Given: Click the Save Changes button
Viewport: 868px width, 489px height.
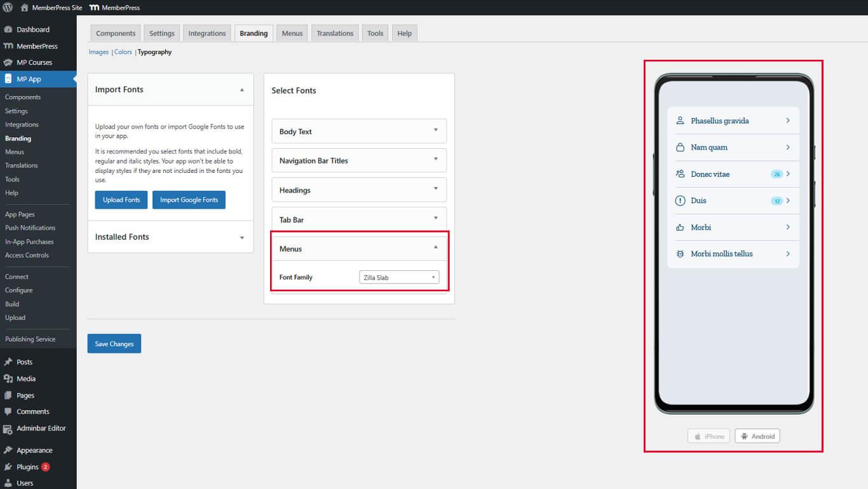Looking at the screenshot, I should (114, 344).
